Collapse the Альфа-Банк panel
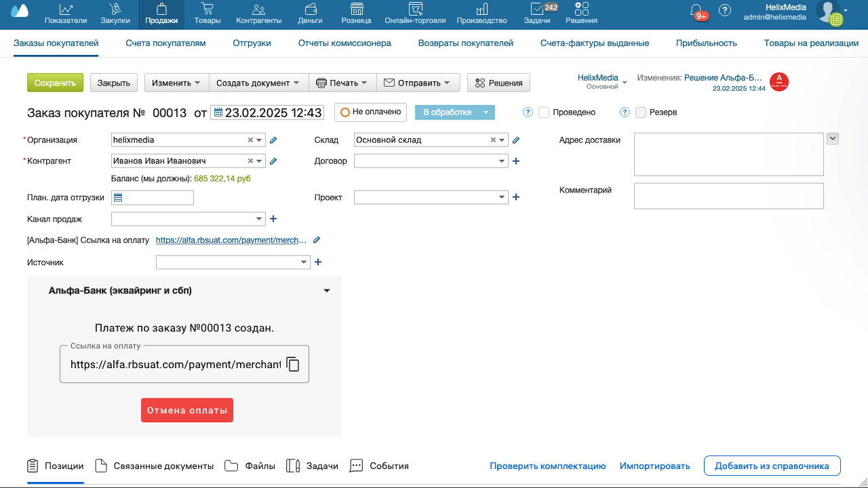The width and height of the screenshot is (868, 488). pos(327,291)
